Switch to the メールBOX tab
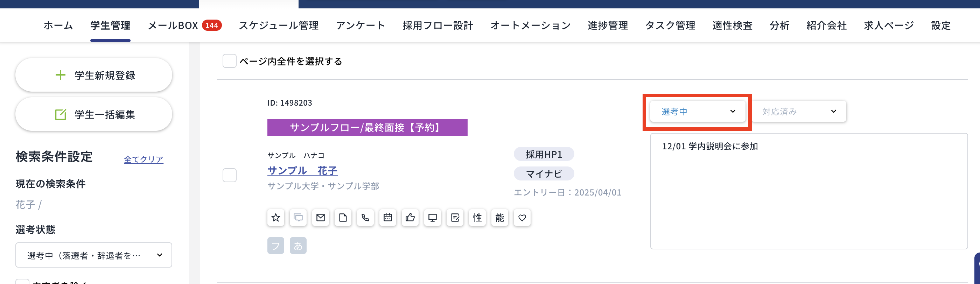The height and width of the screenshot is (284, 980). coord(174,25)
